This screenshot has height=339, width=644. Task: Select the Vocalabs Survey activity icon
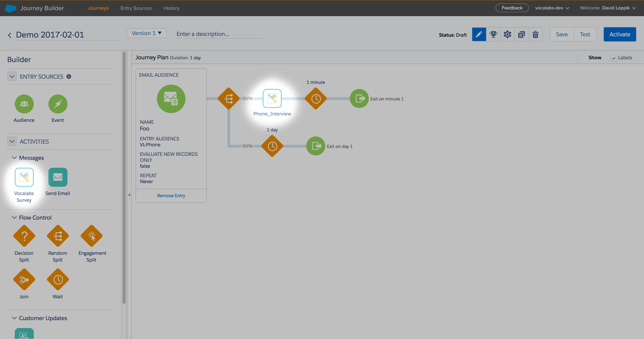(x=24, y=177)
